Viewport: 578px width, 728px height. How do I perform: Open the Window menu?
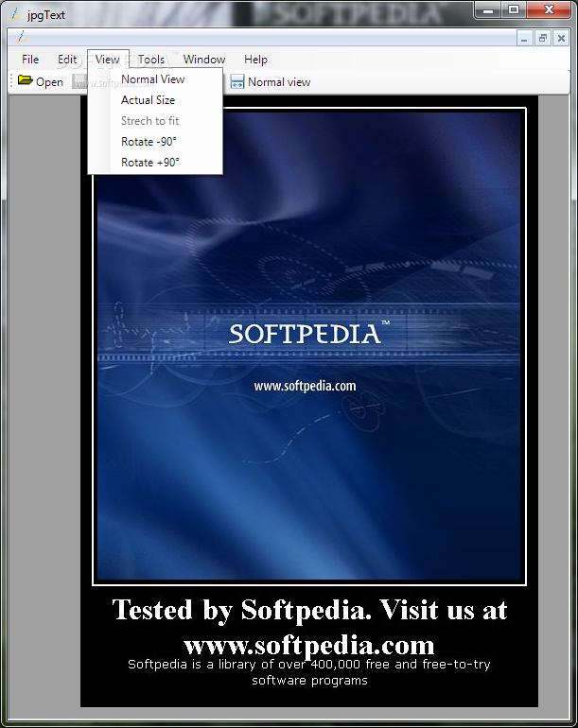(204, 60)
